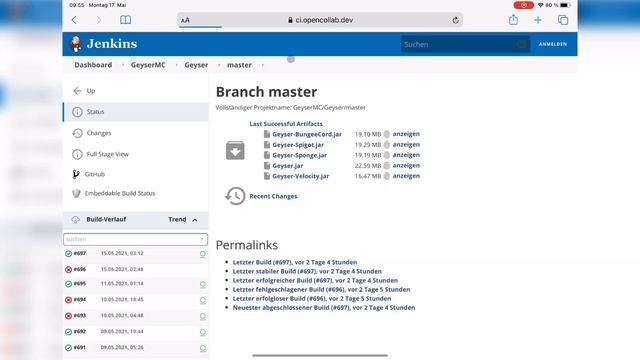Screen dimensions: 640x360
Task: Click the Embeddable Build Status shield icon
Action: (76, 193)
